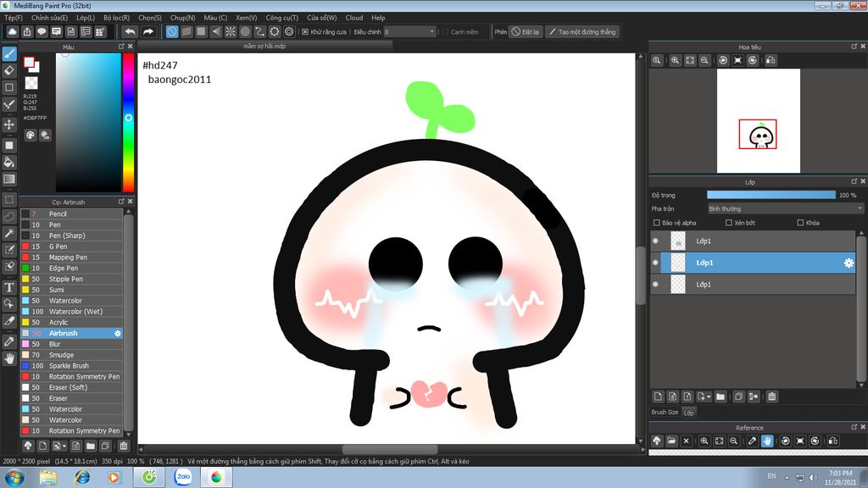Pop out the Cọ: Airbrush brush panel

tap(121, 202)
